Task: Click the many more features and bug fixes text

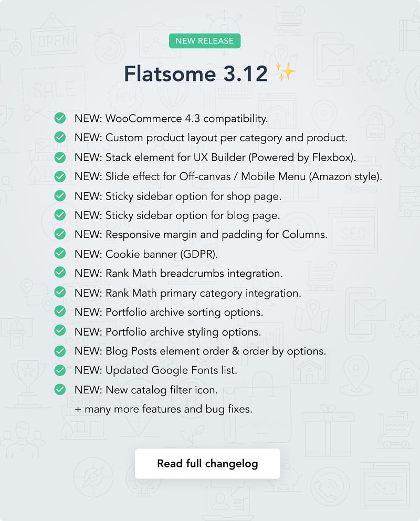Action: (163, 409)
